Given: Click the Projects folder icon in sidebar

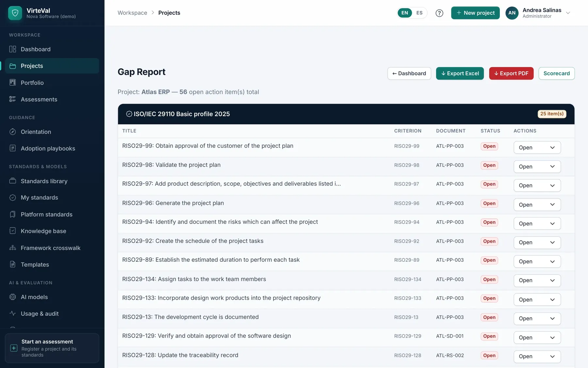Looking at the screenshot, I should (13, 66).
